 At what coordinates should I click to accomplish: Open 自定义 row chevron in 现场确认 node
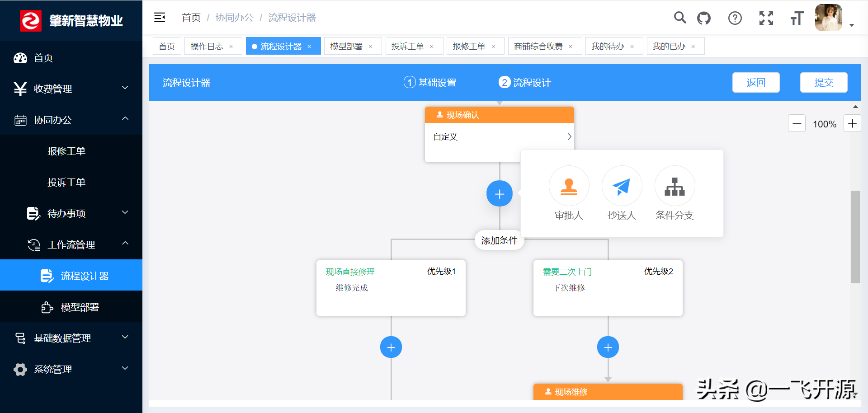(569, 136)
